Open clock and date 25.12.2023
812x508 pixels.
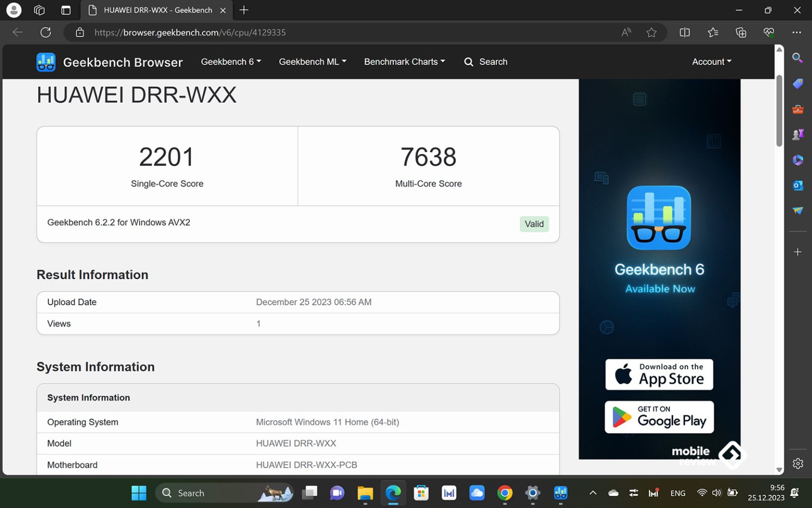766,493
